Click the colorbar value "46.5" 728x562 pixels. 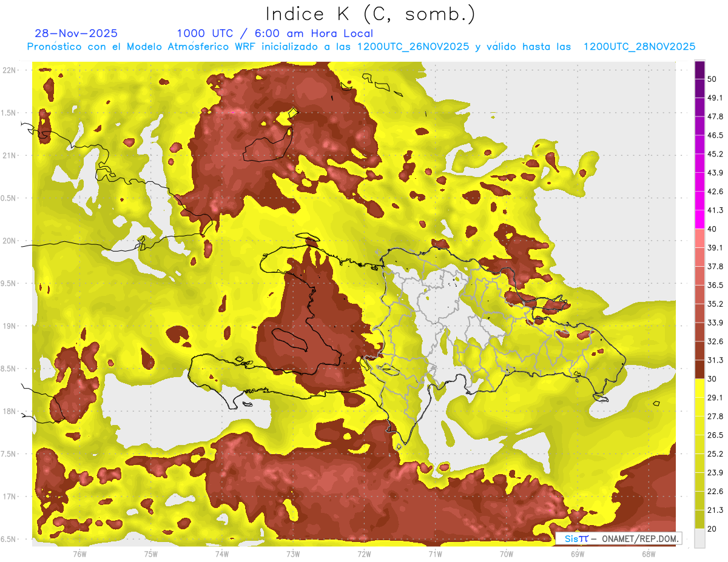(x=715, y=135)
